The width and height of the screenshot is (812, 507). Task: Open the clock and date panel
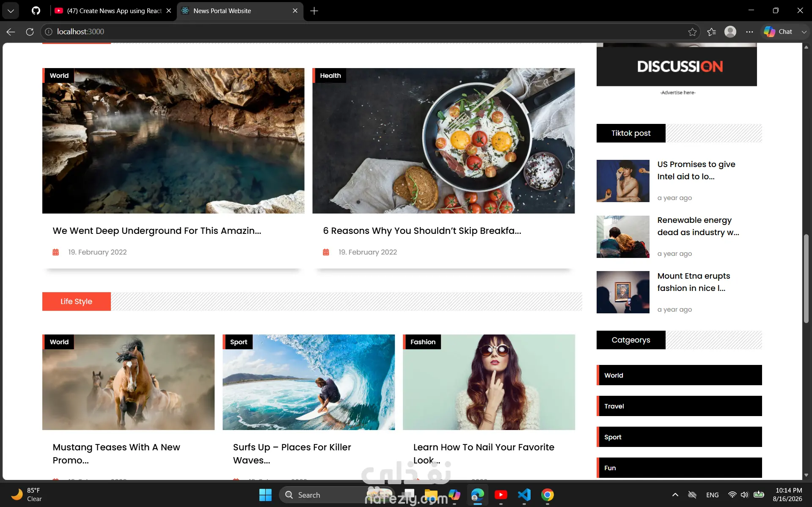787,495
